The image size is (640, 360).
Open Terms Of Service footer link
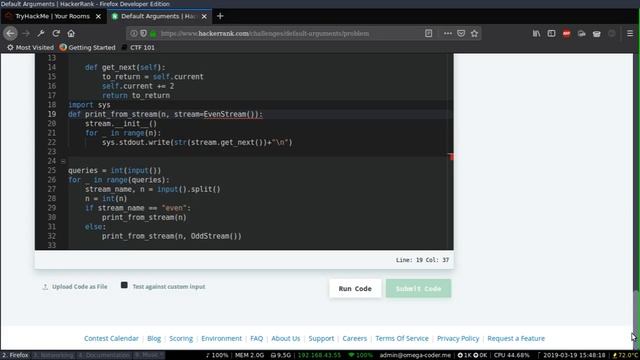coord(402,338)
